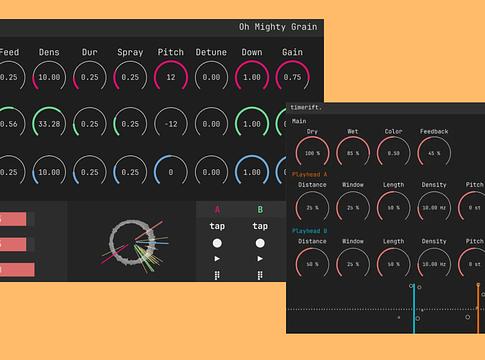Click the pink Spray knob at 0.25

pos(130,77)
